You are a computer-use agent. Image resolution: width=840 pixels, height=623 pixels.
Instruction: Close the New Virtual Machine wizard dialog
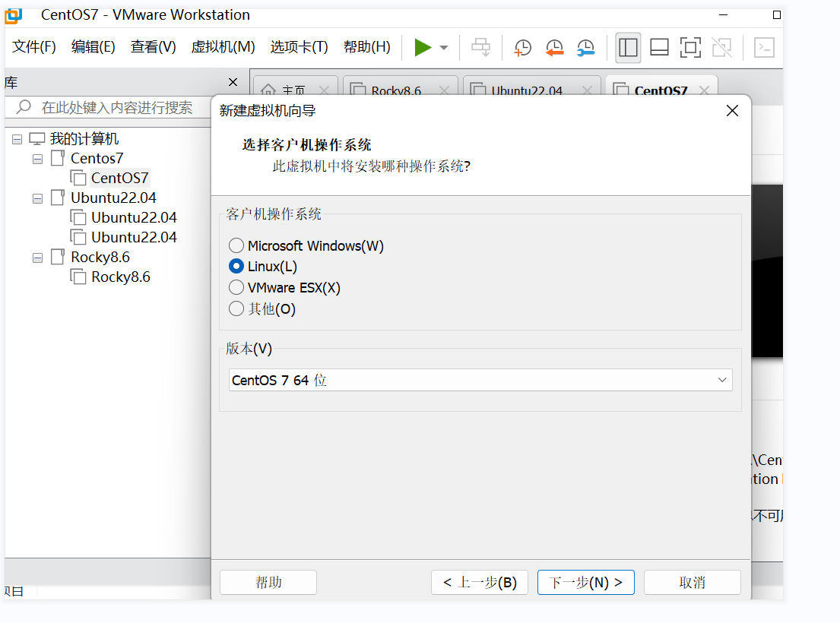pyautogui.click(x=732, y=111)
